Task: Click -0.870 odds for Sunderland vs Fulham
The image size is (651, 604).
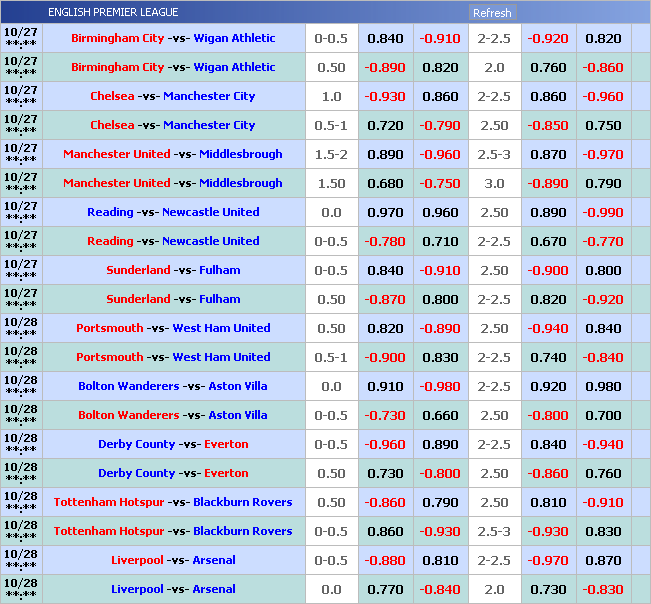Action: point(385,299)
